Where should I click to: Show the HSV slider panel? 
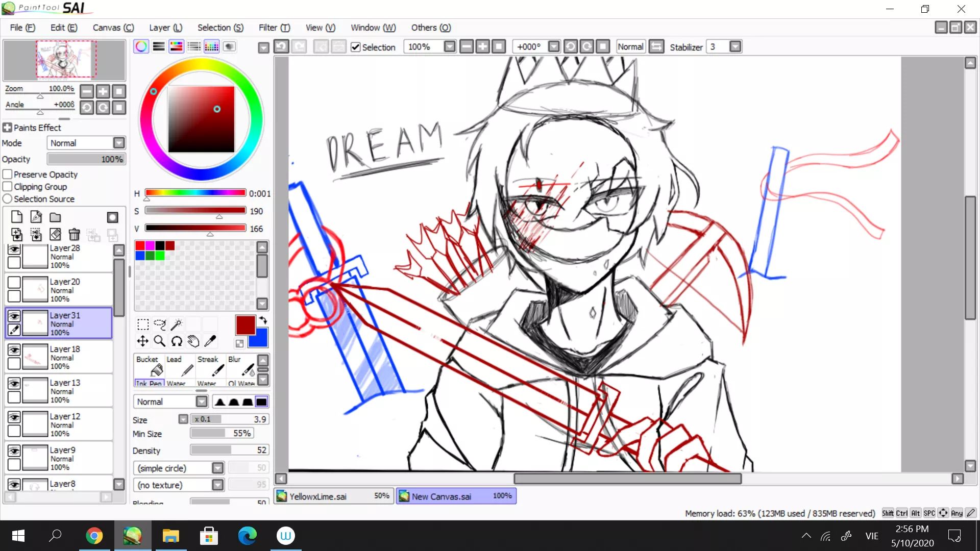coord(176,47)
